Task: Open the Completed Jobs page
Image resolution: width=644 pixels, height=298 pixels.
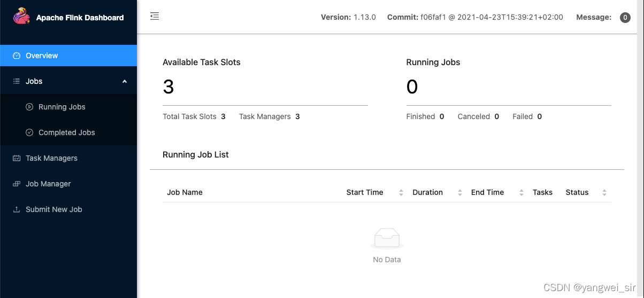Action: [68, 132]
